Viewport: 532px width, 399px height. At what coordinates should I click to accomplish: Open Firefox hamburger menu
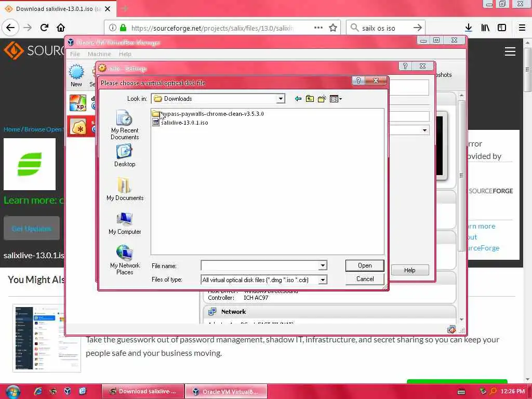522,28
